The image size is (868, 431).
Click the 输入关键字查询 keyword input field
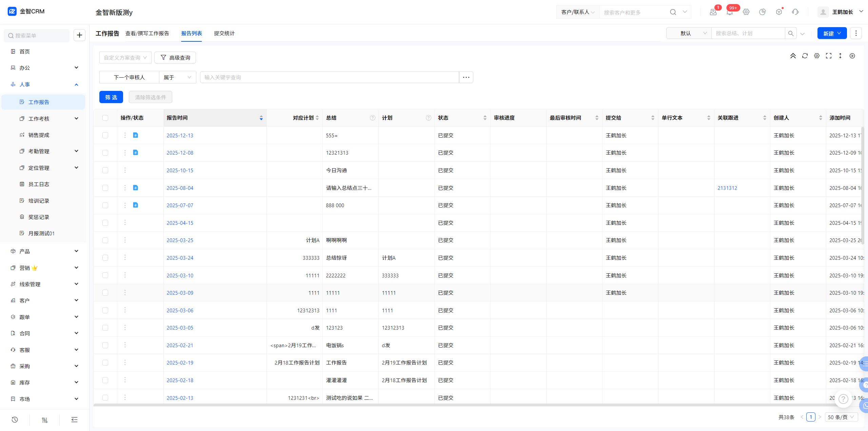329,77
